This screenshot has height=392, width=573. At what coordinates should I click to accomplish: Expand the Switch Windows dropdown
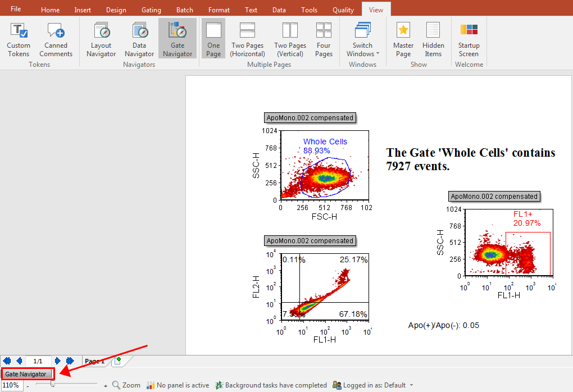click(x=362, y=39)
